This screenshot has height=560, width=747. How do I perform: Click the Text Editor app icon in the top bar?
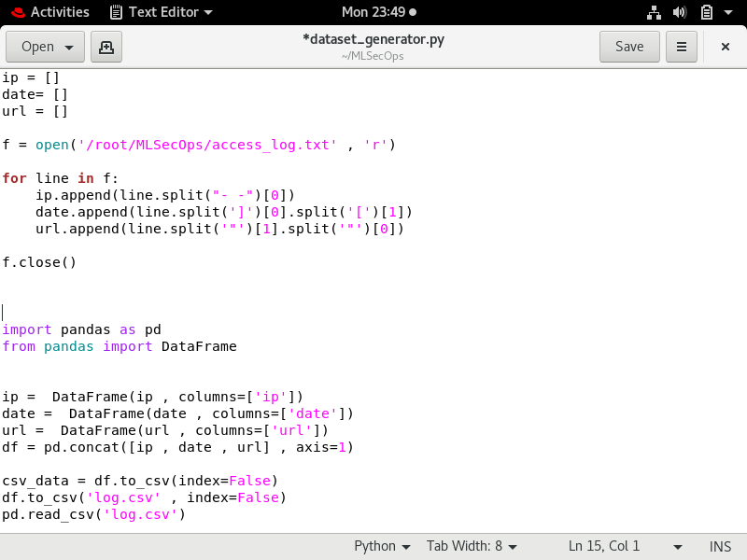116,12
